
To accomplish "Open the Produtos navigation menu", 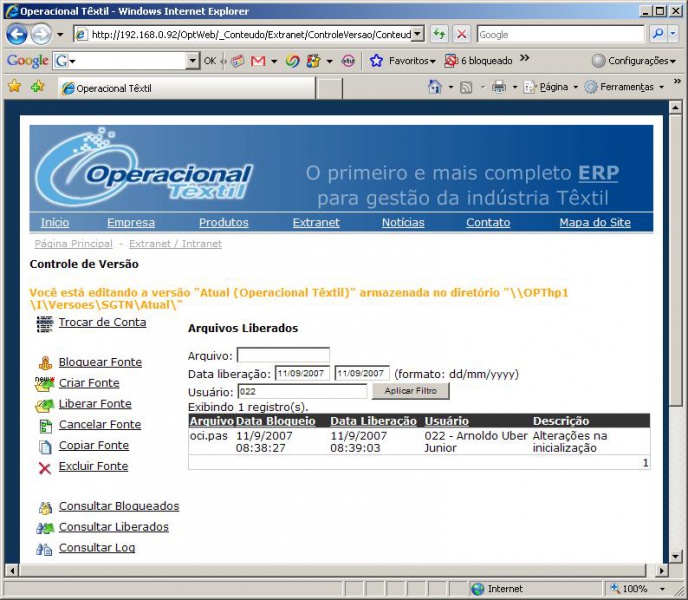I will pos(223,223).
